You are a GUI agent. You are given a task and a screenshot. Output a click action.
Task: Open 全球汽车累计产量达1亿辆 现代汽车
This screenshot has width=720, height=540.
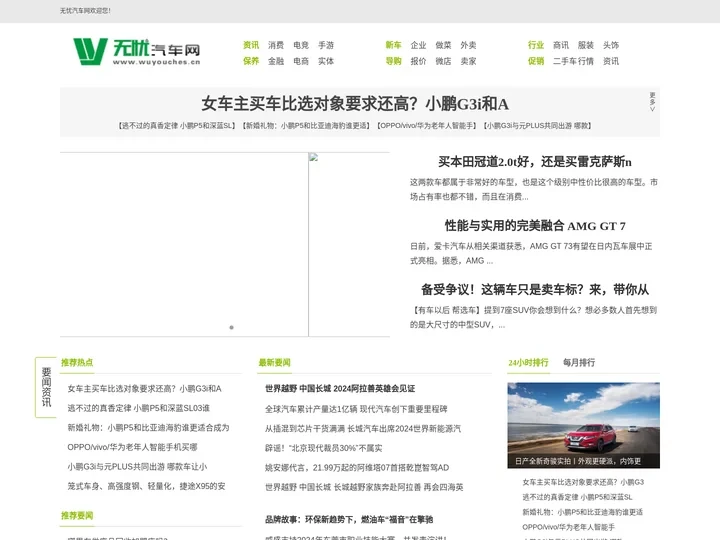(356, 409)
